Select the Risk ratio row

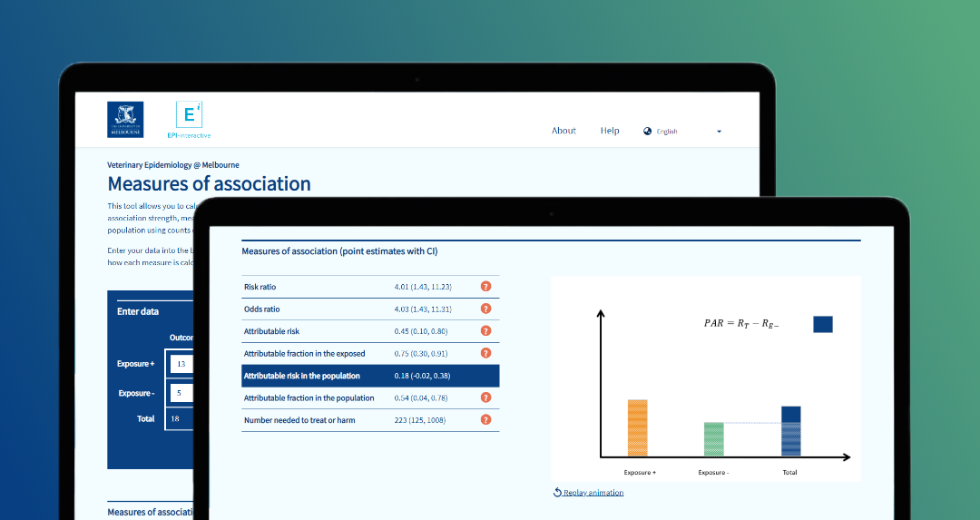[x=370, y=287]
